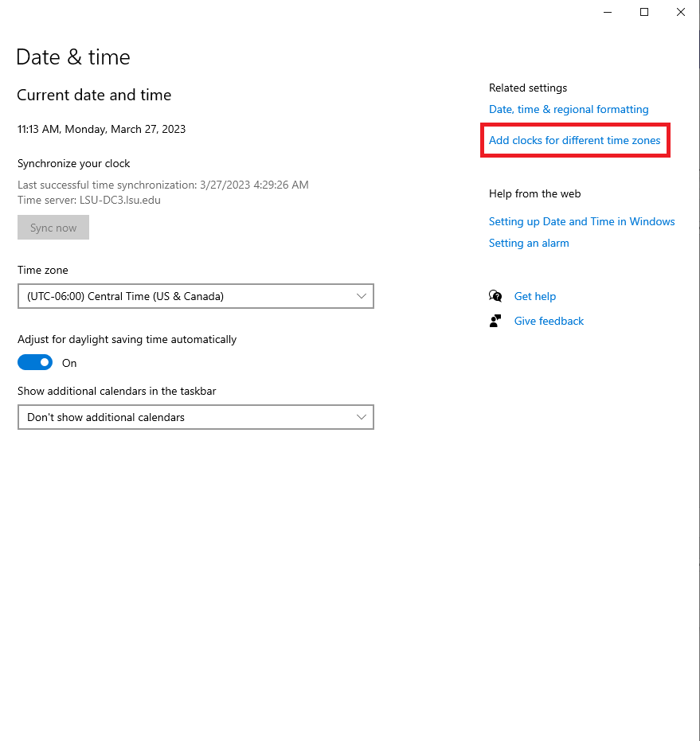
Task: Expand the additional calendars dropdown
Action: (x=196, y=417)
